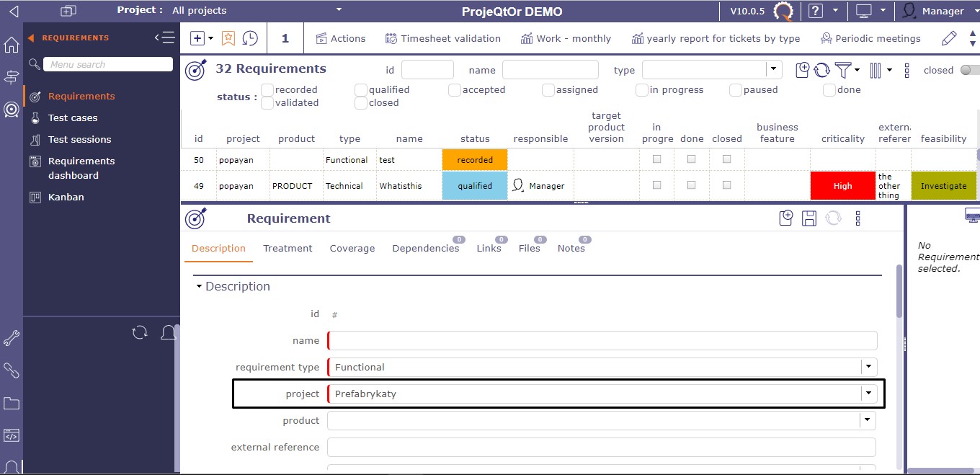The height and width of the screenshot is (475, 980).
Task: Open Test cases in the sidebar menu
Action: pyautogui.click(x=73, y=117)
